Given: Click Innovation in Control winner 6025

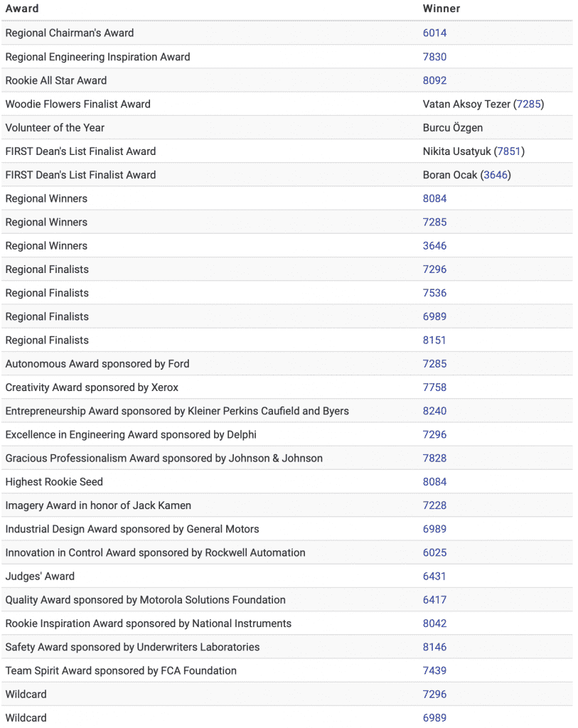Looking at the screenshot, I should point(434,552).
